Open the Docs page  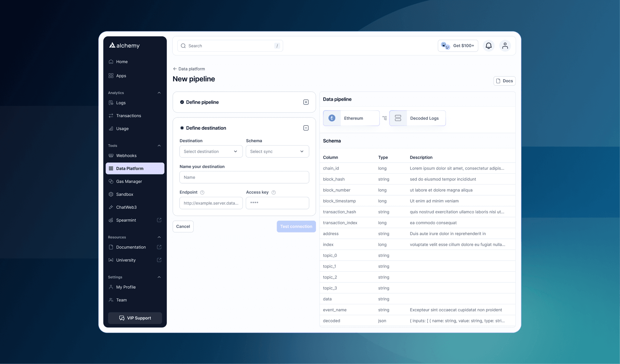(x=504, y=81)
